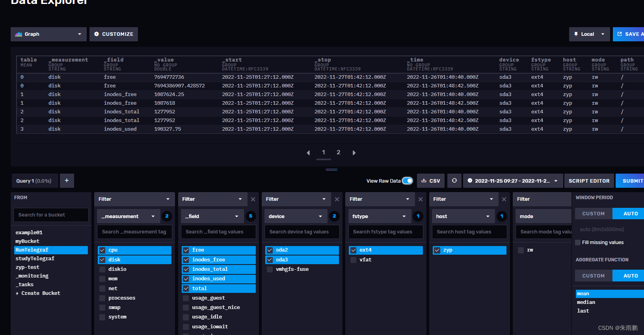Select the _monitoring bucket
Screen dimensions: 644x335
(51, 276)
